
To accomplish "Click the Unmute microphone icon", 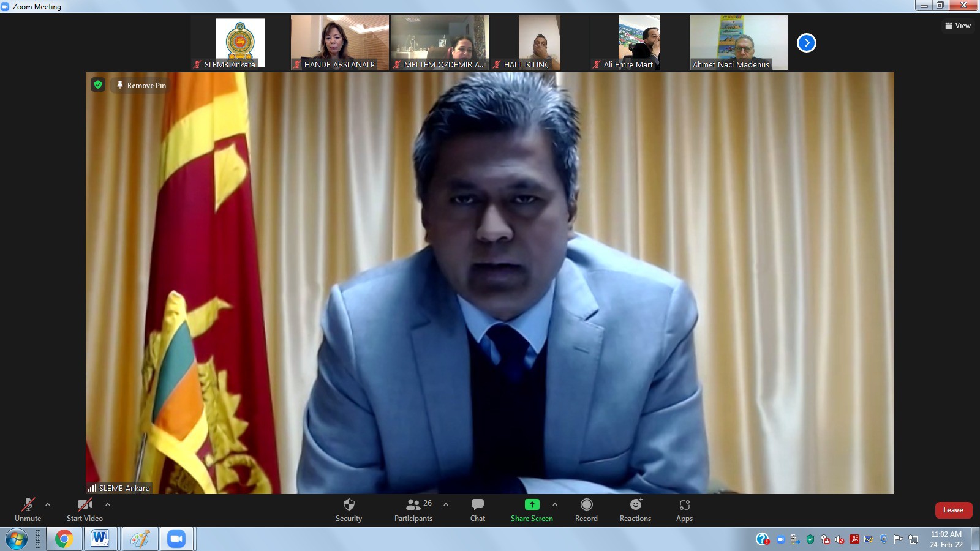I will point(28,504).
